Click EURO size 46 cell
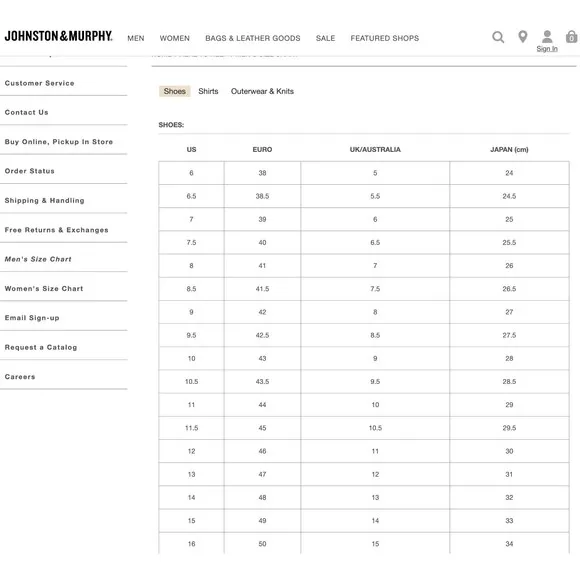This screenshot has height=580, width=580. tap(262, 451)
